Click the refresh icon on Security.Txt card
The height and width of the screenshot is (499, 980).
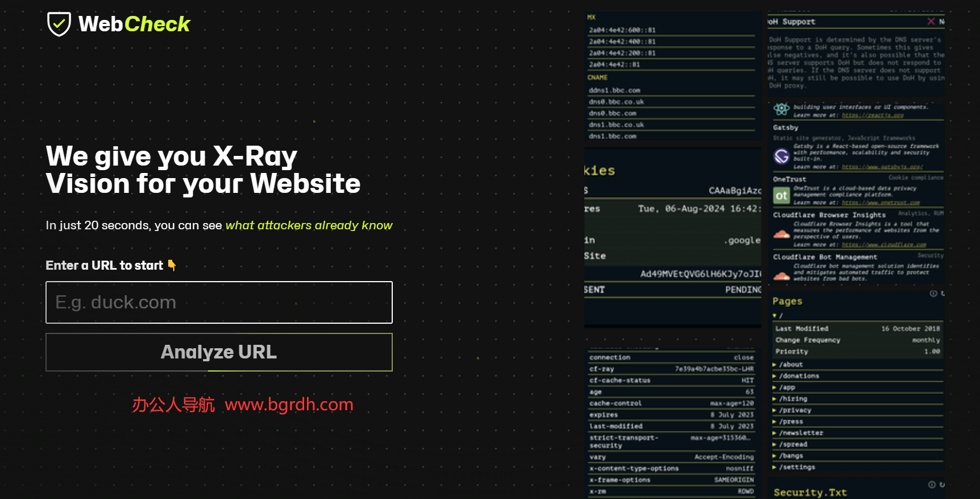(942, 485)
